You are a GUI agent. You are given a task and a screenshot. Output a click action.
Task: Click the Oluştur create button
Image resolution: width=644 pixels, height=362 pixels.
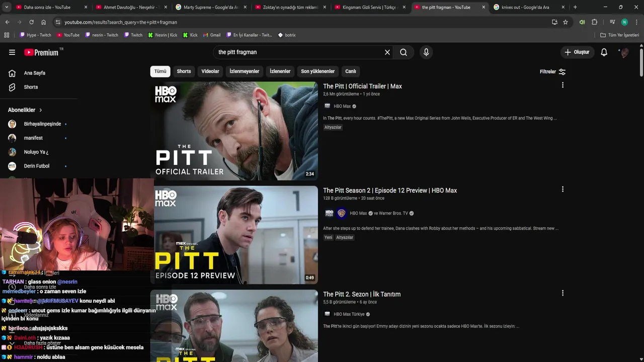pyautogui.click(x=577, y=52)
